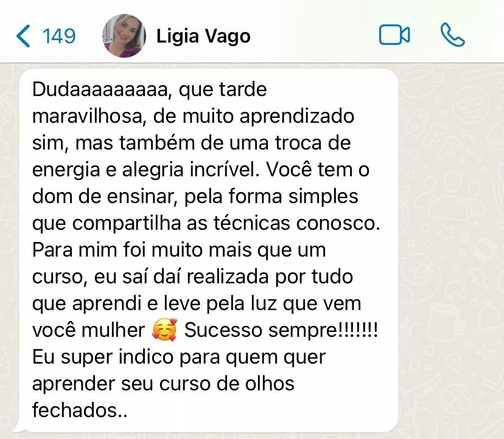Tap the words "Sucesso sempre!!!!!!!" in message
504x439 pixels.
(x=281, y=330)
